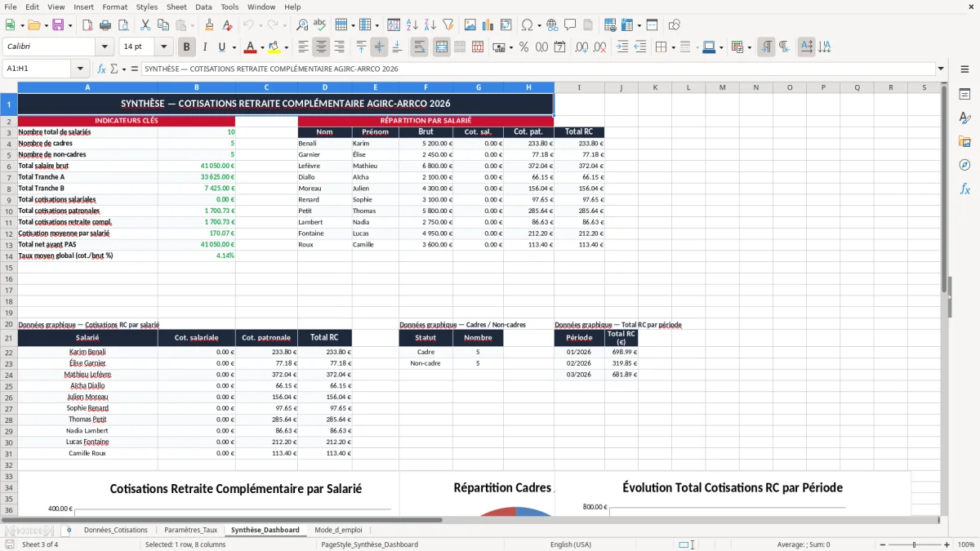Switch to Données_Cotisations sheet tab
The height and width of the screenshot is (551, 980).
coord(115,530)
